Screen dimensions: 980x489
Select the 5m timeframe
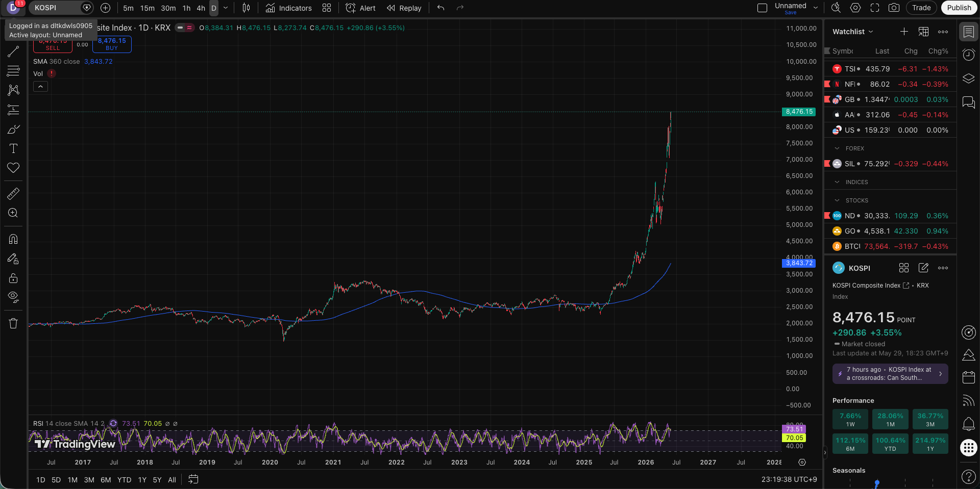[x=128, y=8]
